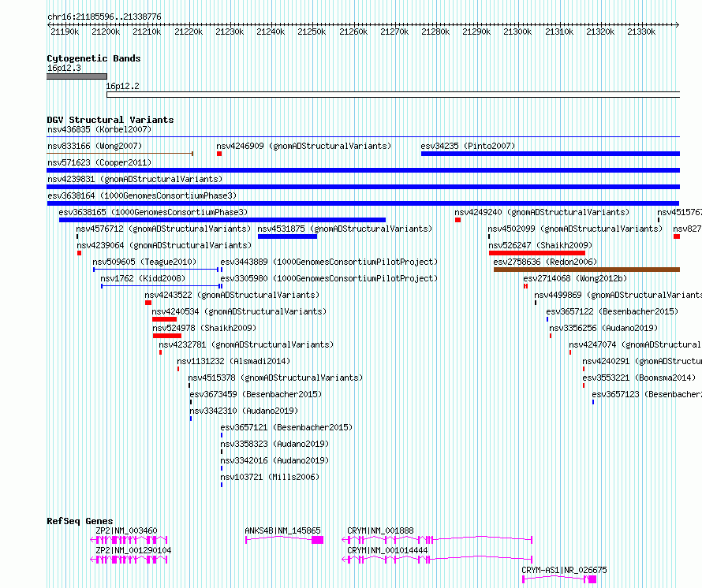
Task: Select the red nsv526247 (Shaikh2009) bar
Action: [537, 253]
